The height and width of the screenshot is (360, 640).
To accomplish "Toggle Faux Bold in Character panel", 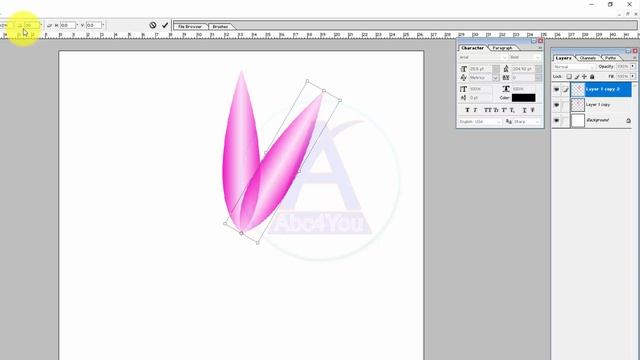I will pyautogui.click(x=467, y=110).
